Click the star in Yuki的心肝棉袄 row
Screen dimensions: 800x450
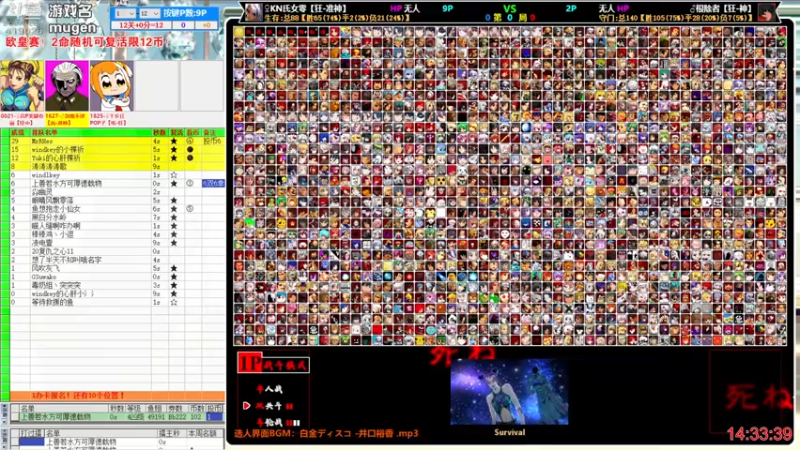point(174,158)
